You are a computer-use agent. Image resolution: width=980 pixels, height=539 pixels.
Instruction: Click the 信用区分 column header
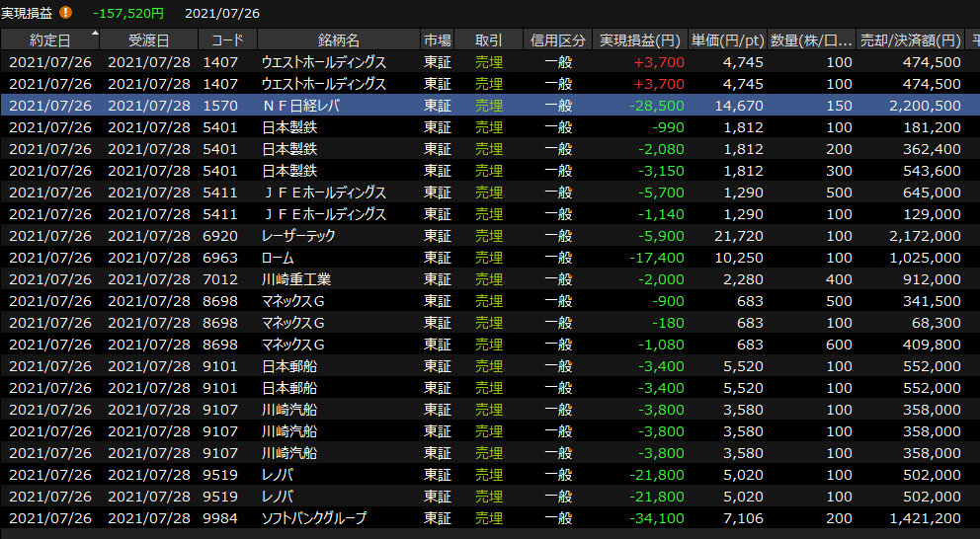tap(557, 40)
